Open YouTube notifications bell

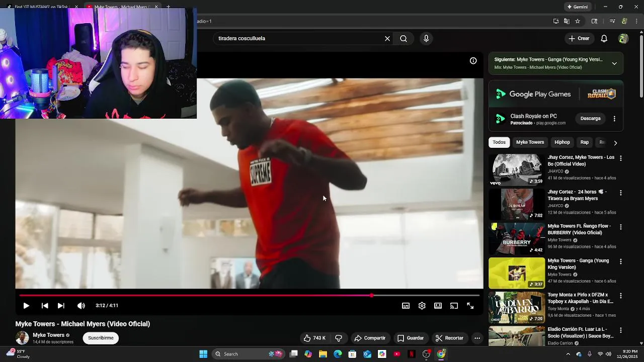(x=604, y=38)
